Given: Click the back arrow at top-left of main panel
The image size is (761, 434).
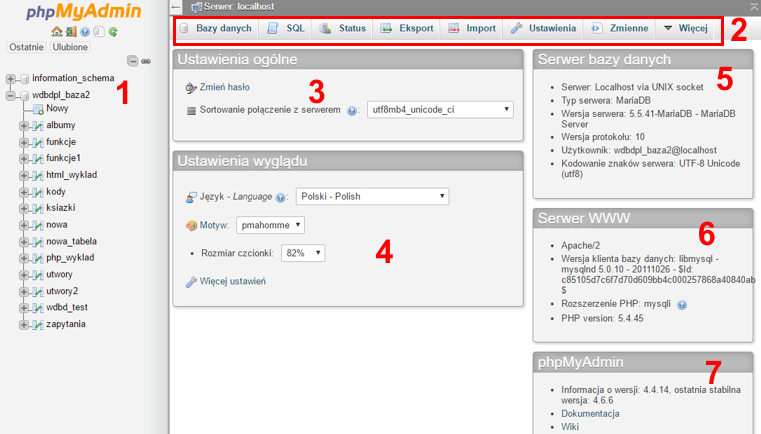Looking at the screenshot, I should pos(176,7).
